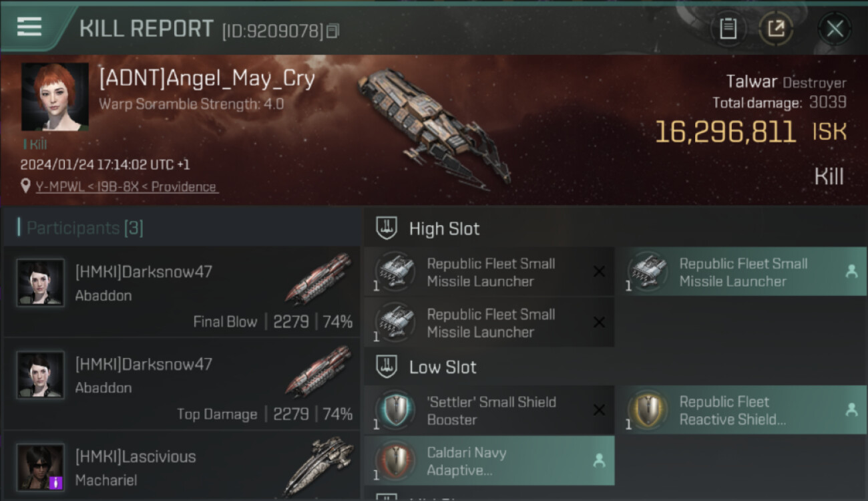Select Darksnow47 Final Blow participant
The image size is (868, 501).
coord(182,291)
